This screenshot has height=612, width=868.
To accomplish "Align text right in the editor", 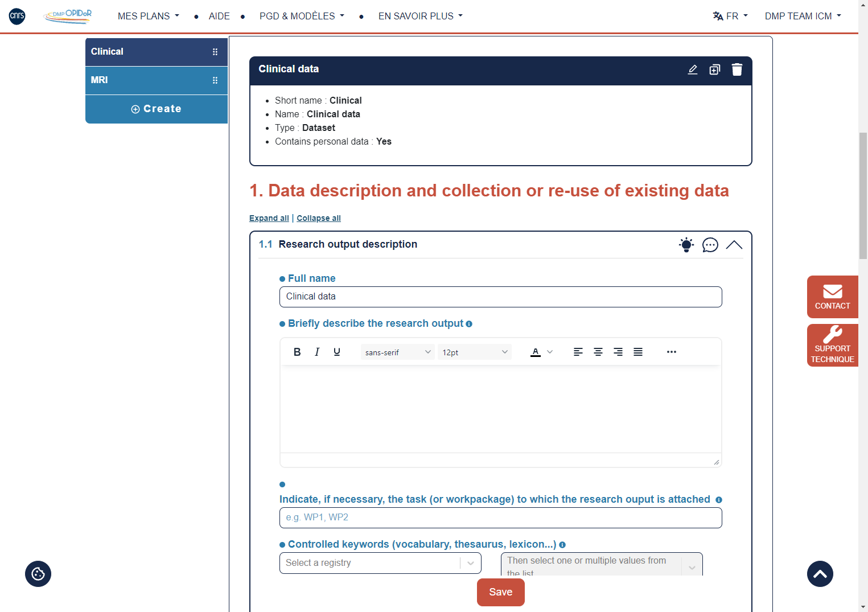I will 618,352.
